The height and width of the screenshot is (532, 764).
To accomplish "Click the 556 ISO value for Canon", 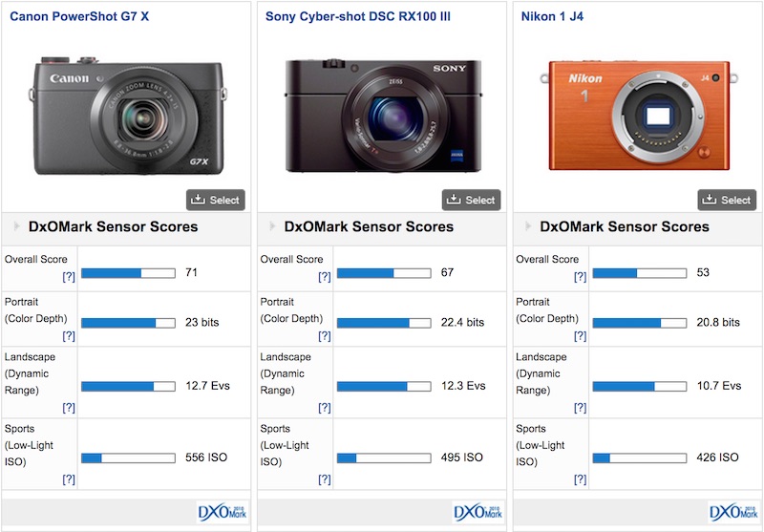I will coord(206,457).
